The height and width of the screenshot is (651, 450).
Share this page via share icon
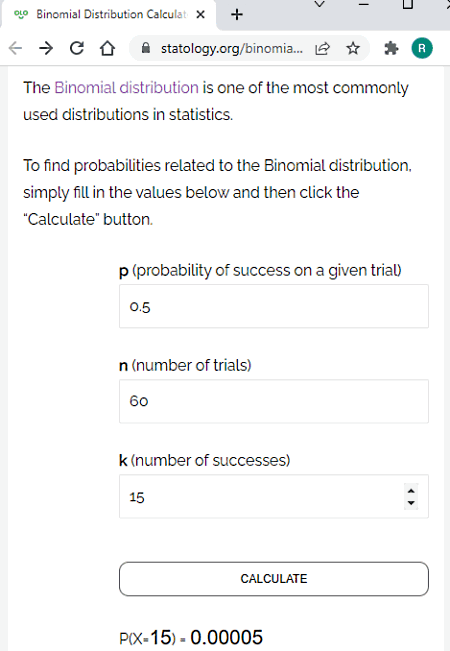click(323, 49)
